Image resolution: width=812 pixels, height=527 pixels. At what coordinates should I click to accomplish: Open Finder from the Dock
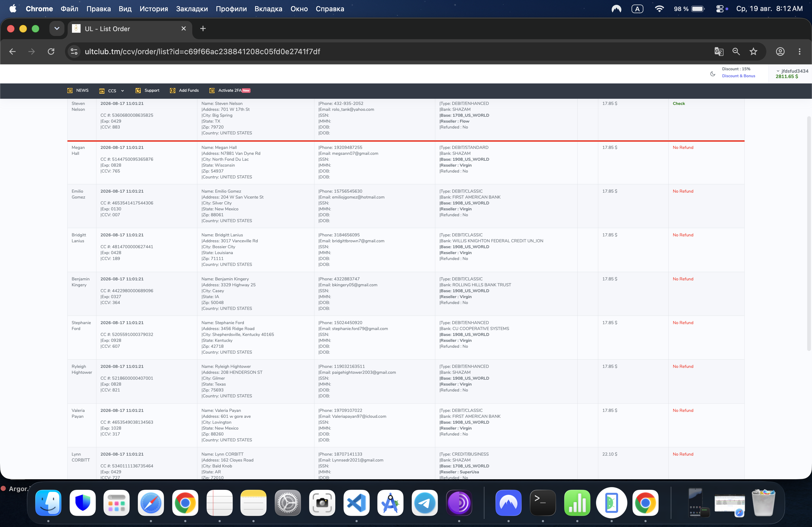(48, 503)
